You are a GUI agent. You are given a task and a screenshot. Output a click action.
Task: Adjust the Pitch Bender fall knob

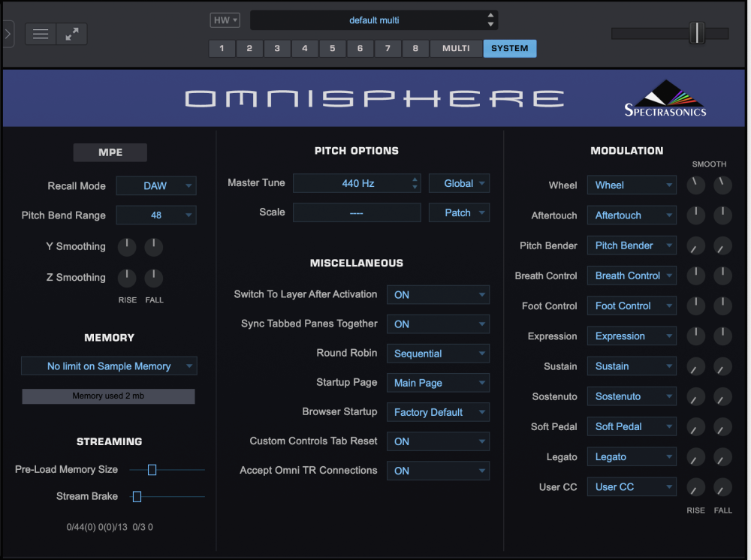pyautogui.click(x=722, y=245)
